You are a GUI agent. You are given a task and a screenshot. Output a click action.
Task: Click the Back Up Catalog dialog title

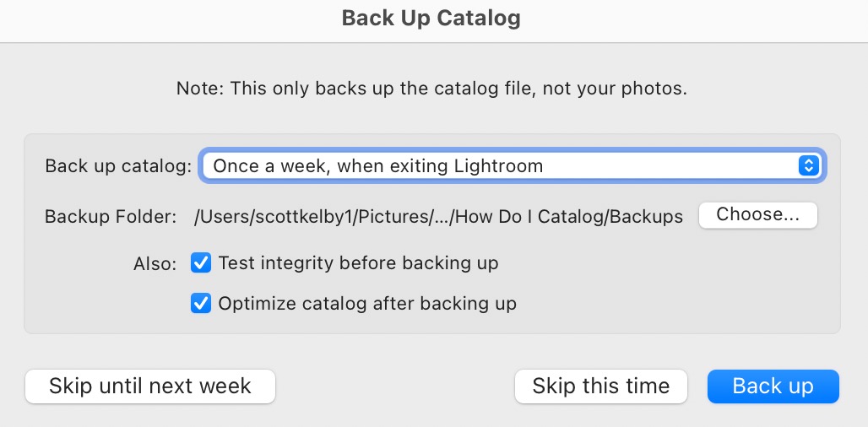(431, 18)
